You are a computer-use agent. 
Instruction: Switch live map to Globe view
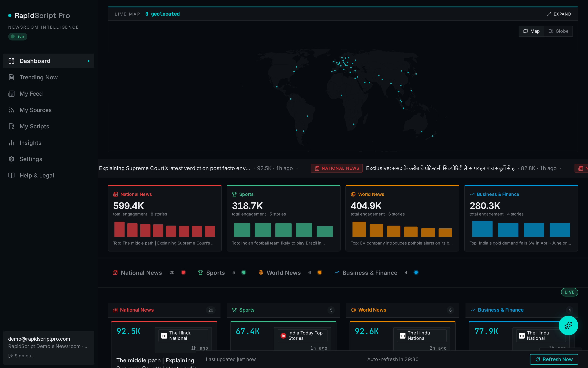point(558,31)
